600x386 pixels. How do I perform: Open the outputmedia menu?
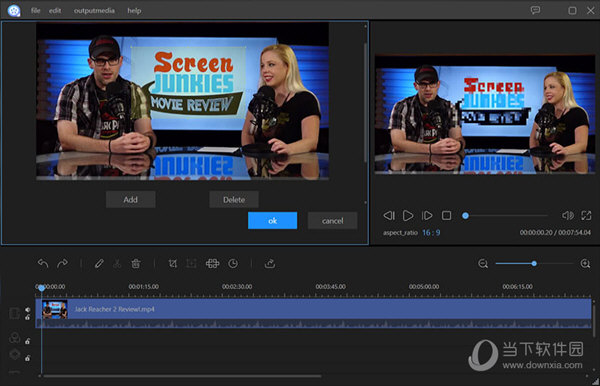94,11
